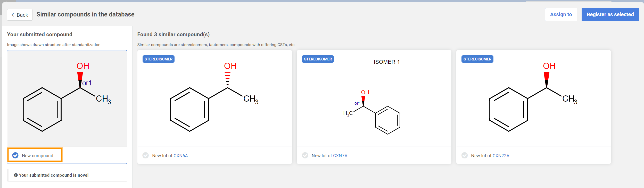This screenshot has width=644, height=188.
Task: Open the CXN22A compound link
Action: pyautogui.click(x=501, y=156)
